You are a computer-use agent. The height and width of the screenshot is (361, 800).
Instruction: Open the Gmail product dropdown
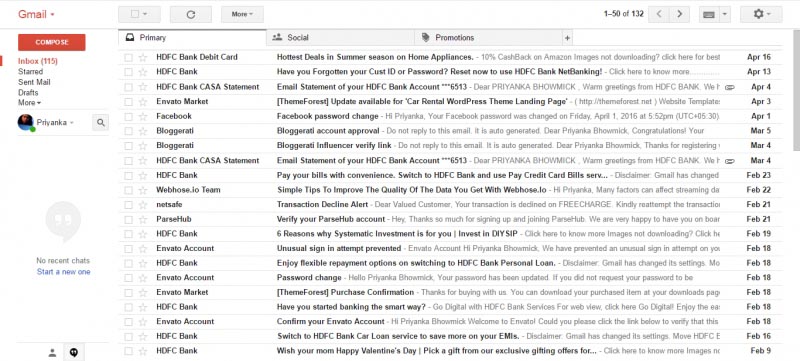[36, 14]
